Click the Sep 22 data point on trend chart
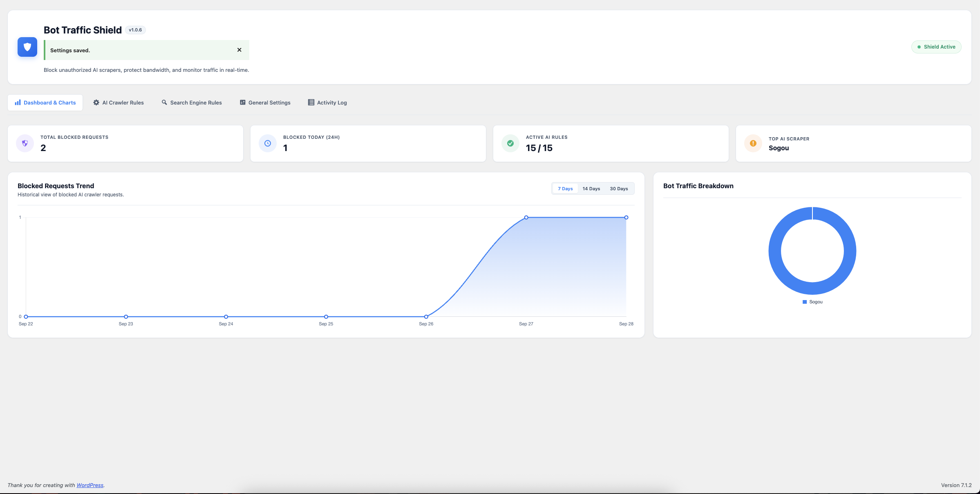Viewport: 980px width, 494px height. tap(26, 317)
